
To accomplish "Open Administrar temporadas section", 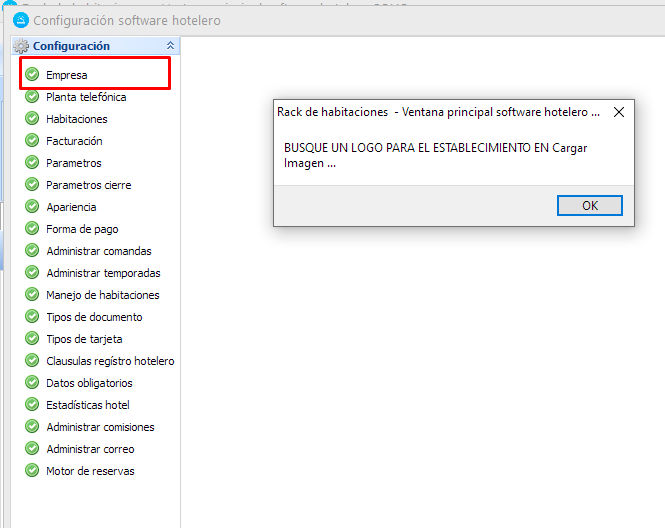I will (103, 273).
